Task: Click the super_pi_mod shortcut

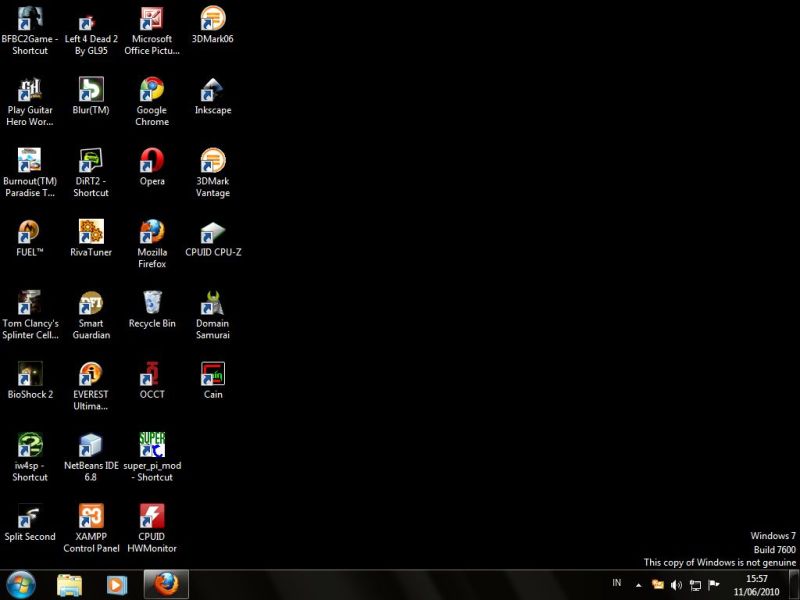Action: pos(152,445)
